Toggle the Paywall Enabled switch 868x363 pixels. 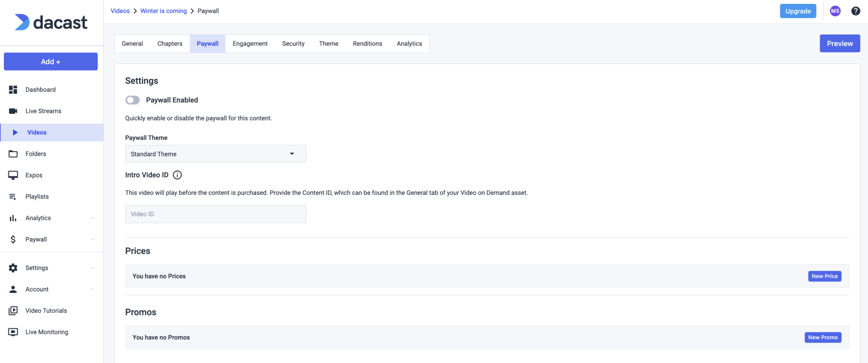tap(132, 100)
